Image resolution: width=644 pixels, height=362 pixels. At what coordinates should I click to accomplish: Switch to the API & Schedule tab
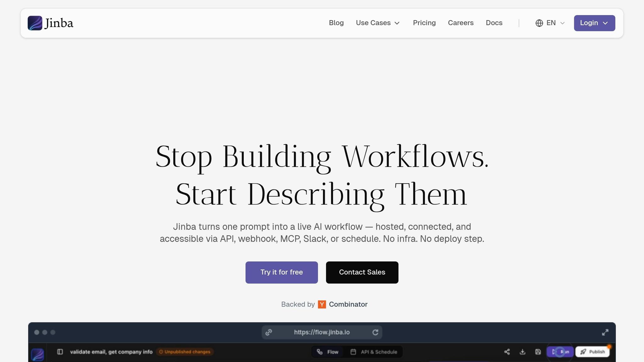pos(374,352)
